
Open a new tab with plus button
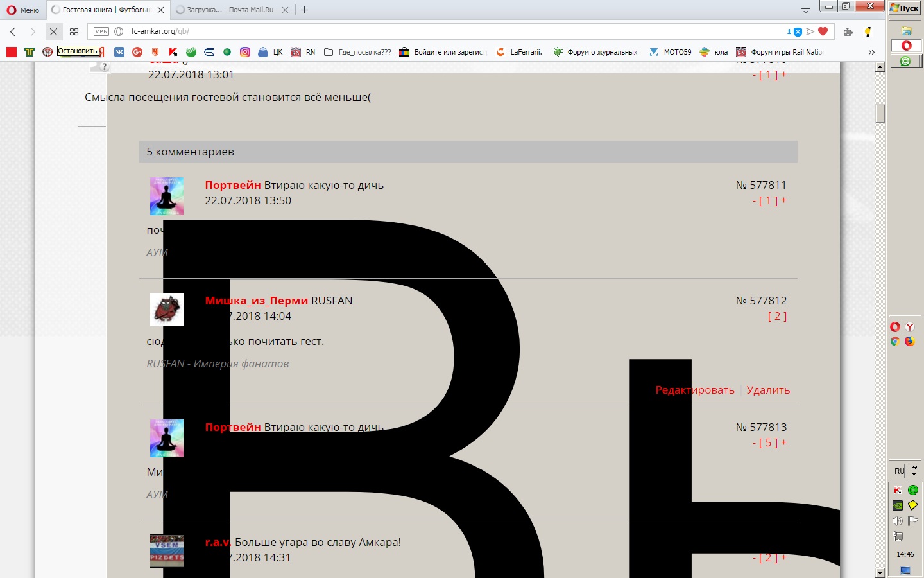pyautogui.click(x=305, y=10)
